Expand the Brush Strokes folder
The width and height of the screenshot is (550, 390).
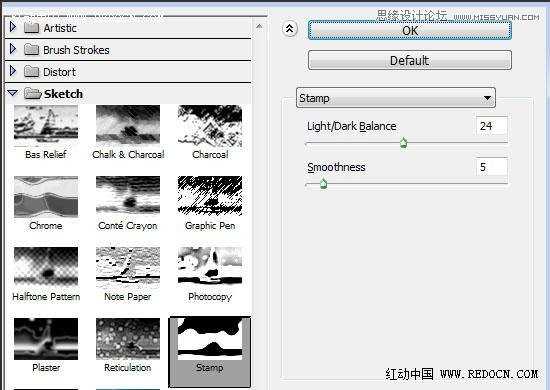[13, 49]
